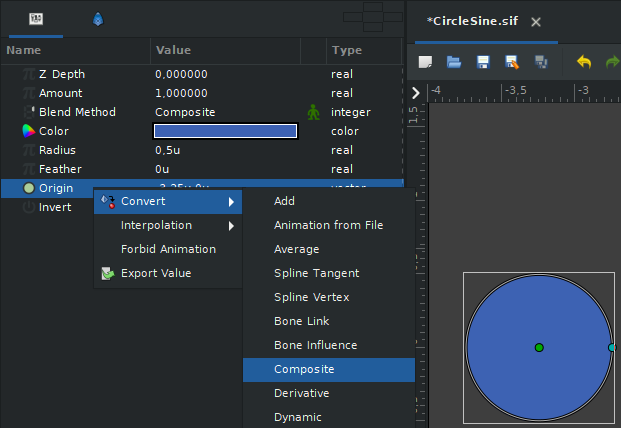Screen dimensions: 621x428
Task: Open the blue Library panel tab icon
Action: tap(98, 19)
